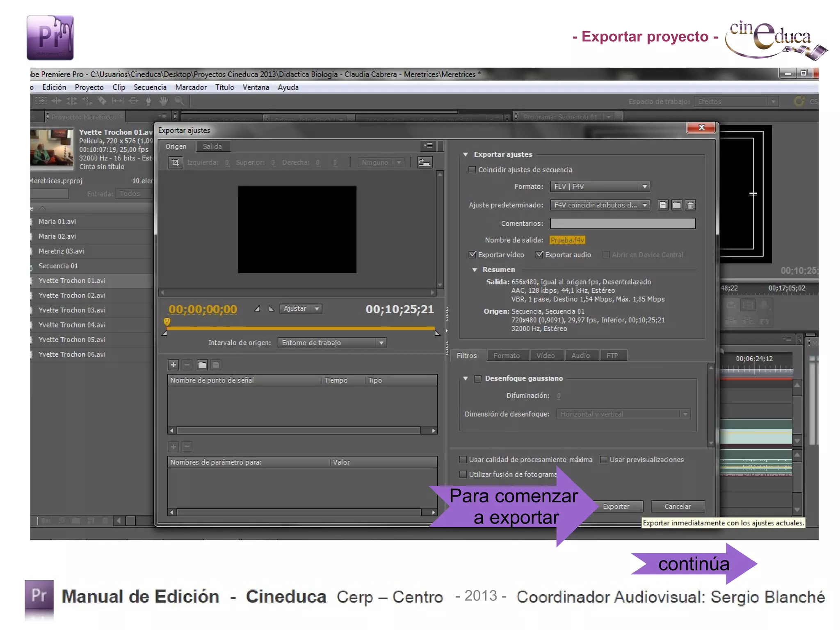Check Usar calidad de procesamiento máxima
Image resolution: width=840 pixels, height=630 pixels.
click(463, 459)
